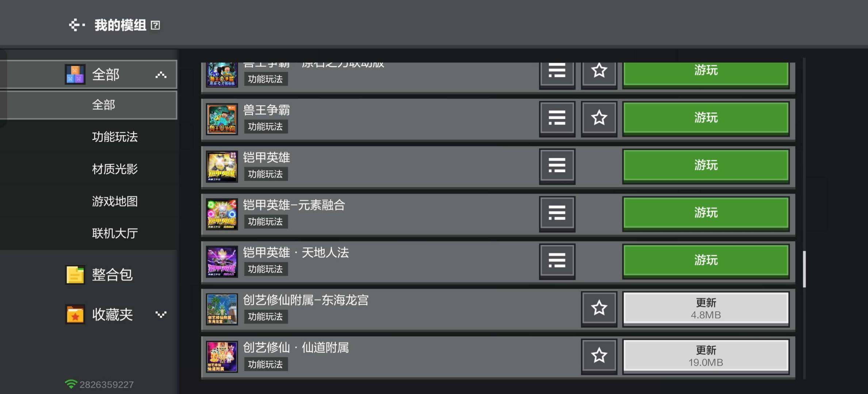Click the 功能玩法 tag under 兽王争霸
The image size is (868, 394).
point(265,127)
